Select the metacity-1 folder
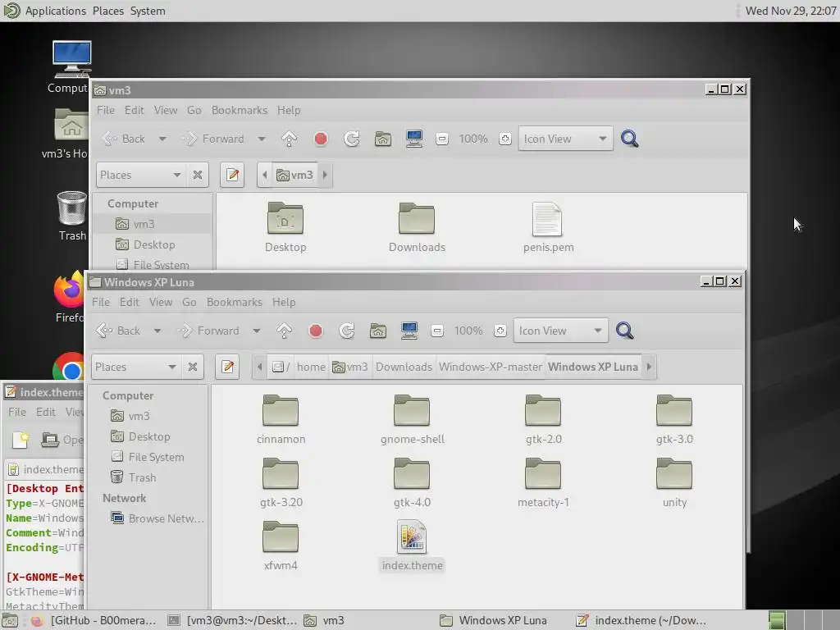 coord(543,482)
